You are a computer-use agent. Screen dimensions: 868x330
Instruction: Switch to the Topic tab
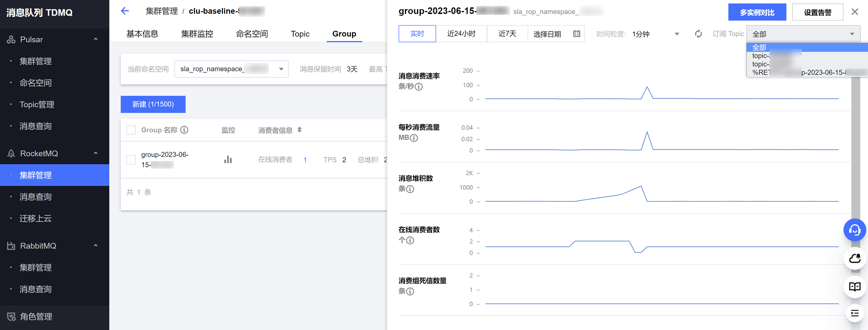point(300,34)
